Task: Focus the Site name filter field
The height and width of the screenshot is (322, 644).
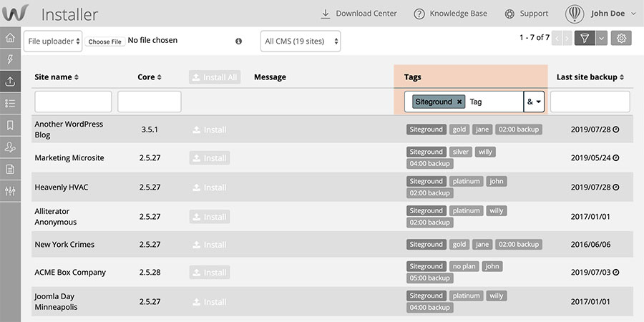Action: pos(73,102)
